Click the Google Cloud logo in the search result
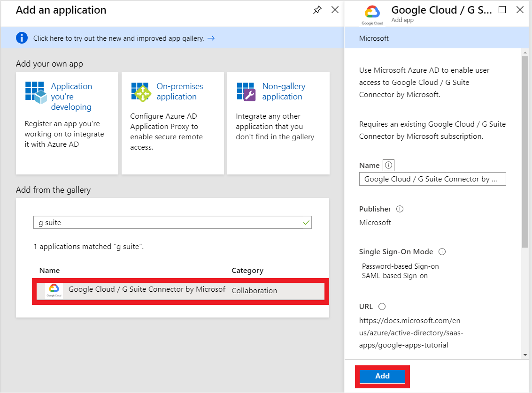This screenshot has width=532, height=393. [53, 290]
